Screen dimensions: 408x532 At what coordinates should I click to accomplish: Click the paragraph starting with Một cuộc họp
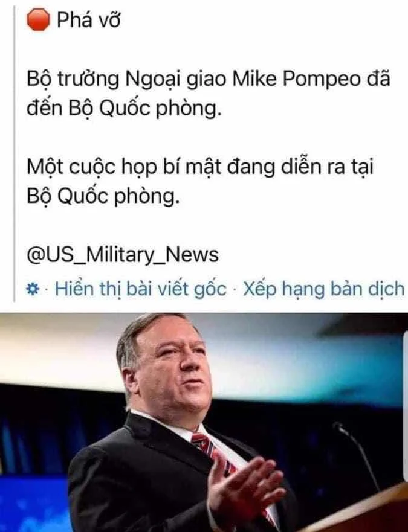tap(200, 182)
